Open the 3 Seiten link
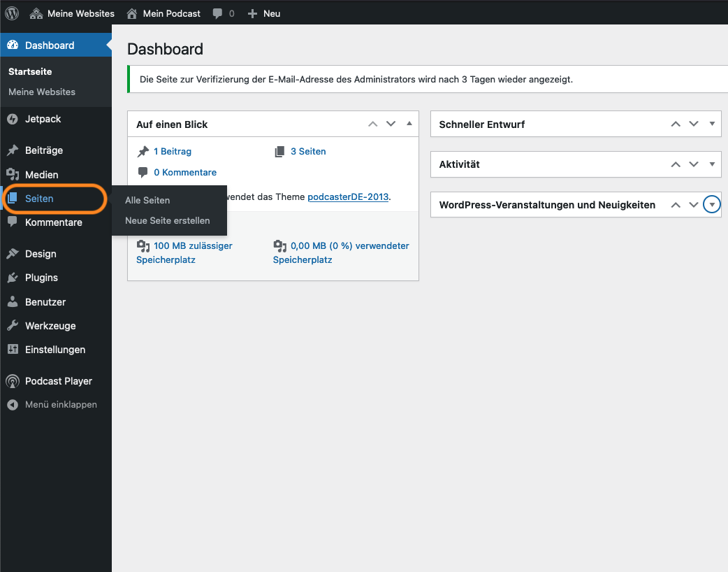Image resolution: width=728 pixels, height=572 pixels. (x=308, y=152)
